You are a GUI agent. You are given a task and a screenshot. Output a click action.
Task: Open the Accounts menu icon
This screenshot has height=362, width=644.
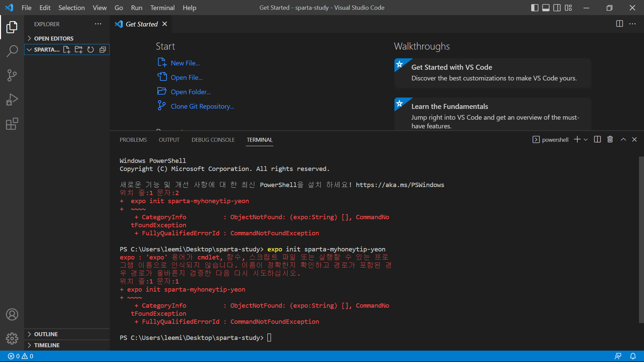click(x=12, y=314)
